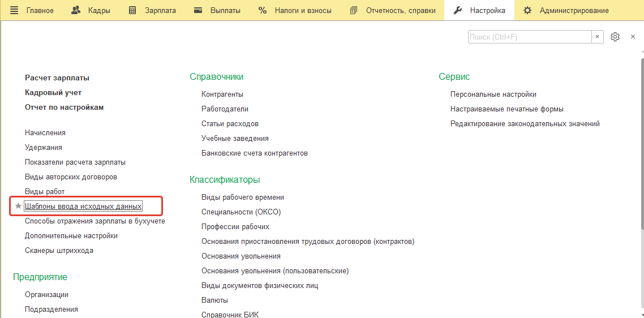Open Настраиваемые печатные формы
Image resolution: width=644 pixels, height=318 pixels.
[x=507, y=109]
